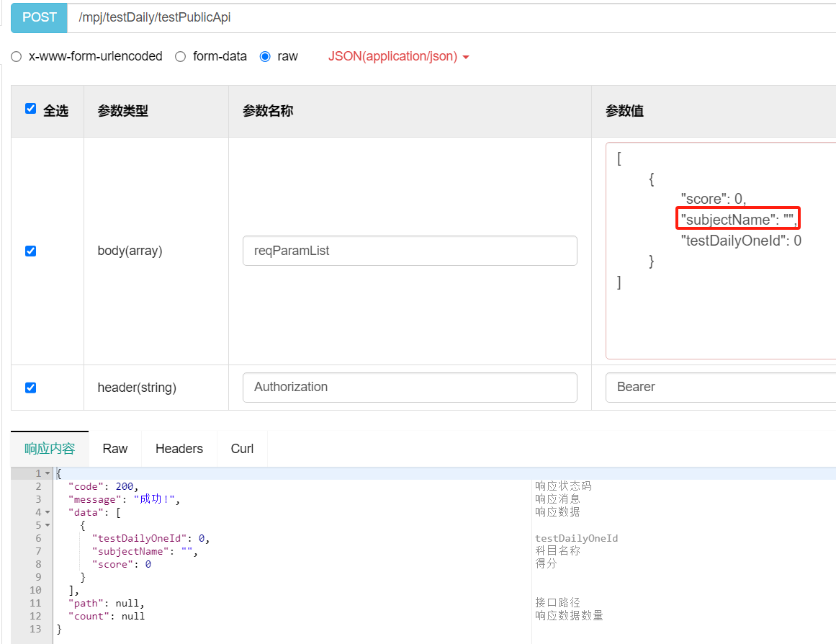Image resolution: width=836 pixels, height=644 pixels.
Task: Open the Headers response tab
Action: click(x=179, y=448)
